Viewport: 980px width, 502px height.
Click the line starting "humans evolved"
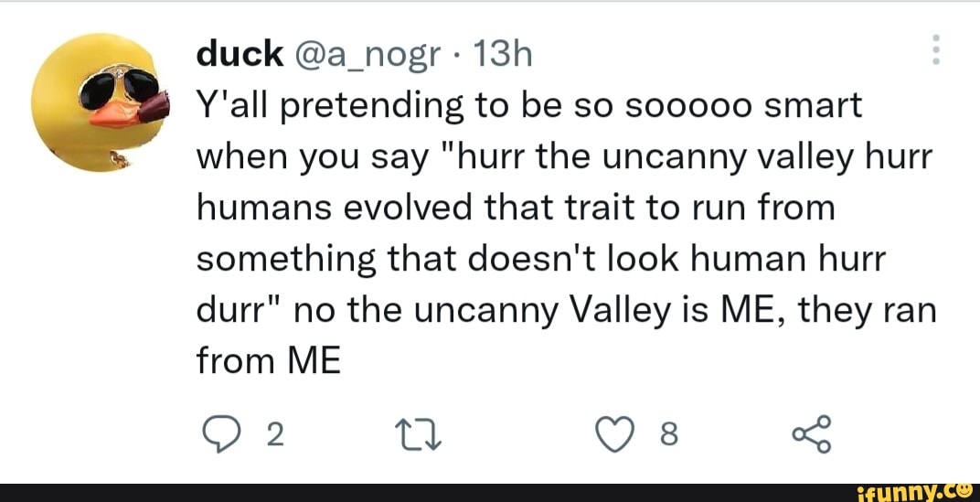tap(515, 209)
